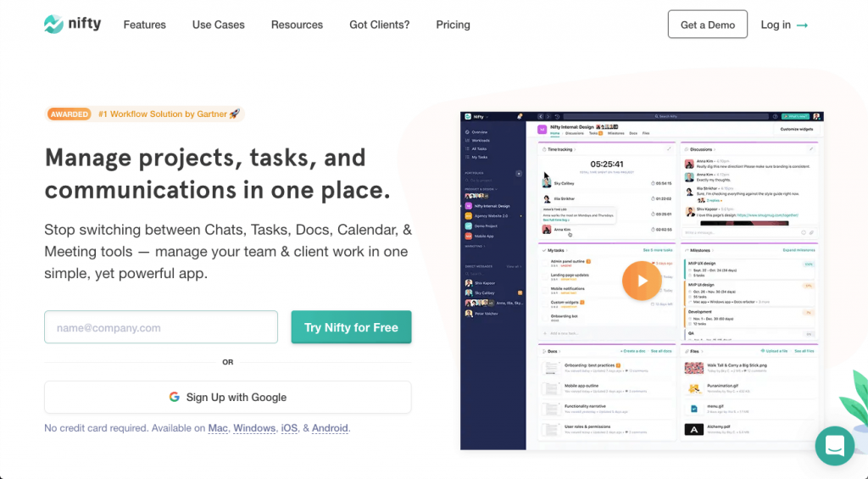The height and width of the screenshot is (479, 868).
Task: Click the user avatar in preview header
Action: tap(816, 117)
